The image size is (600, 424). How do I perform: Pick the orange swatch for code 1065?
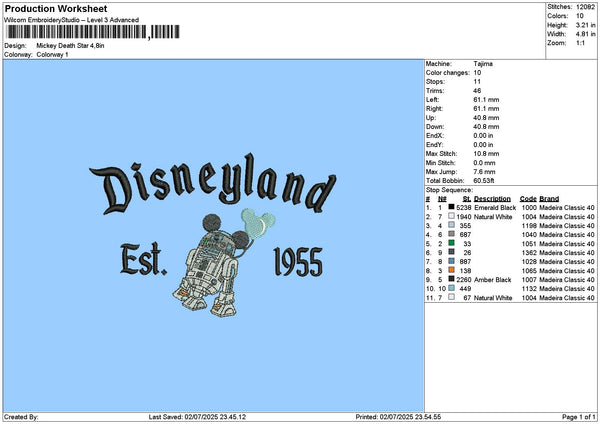pyautogui.click(x=452, y=270)
